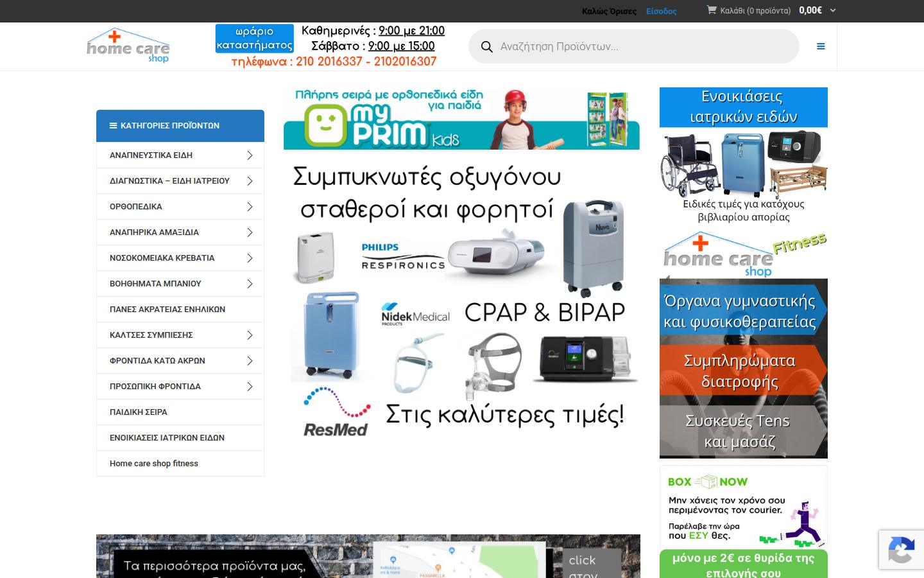This screenshot has width=924, height=578.
Task: Click the search magnifier icon
Action: pos(487,47)
